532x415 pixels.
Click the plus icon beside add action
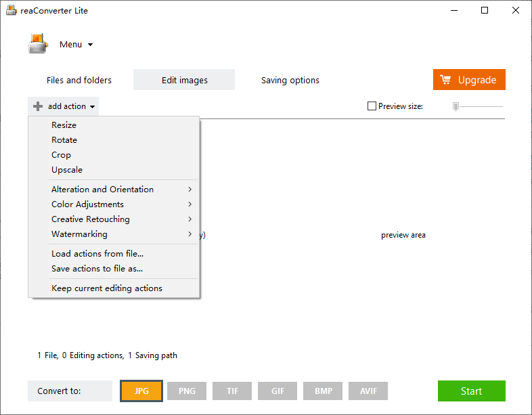[x=38, y=106]
